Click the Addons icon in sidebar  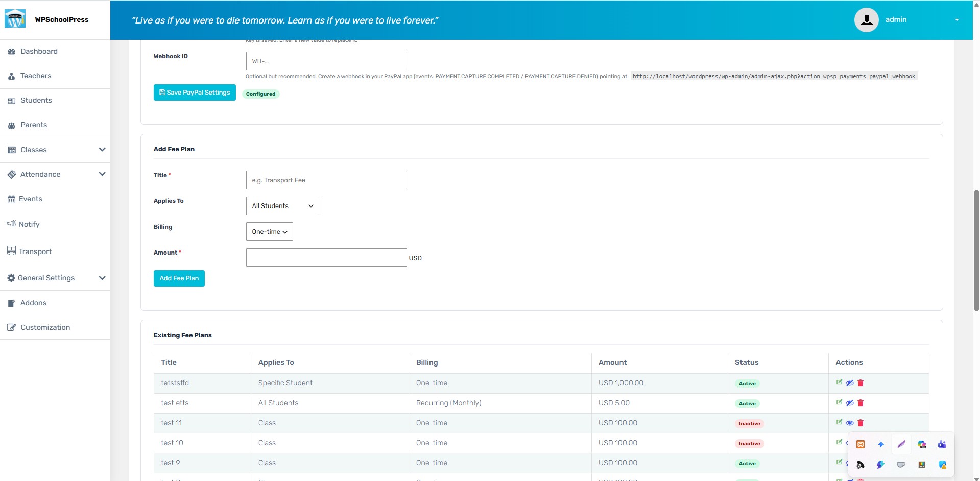(11, 303)
